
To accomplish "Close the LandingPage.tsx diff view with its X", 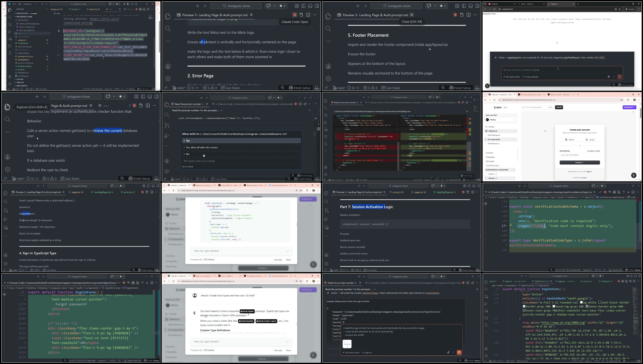I will (x=467, y=111).
